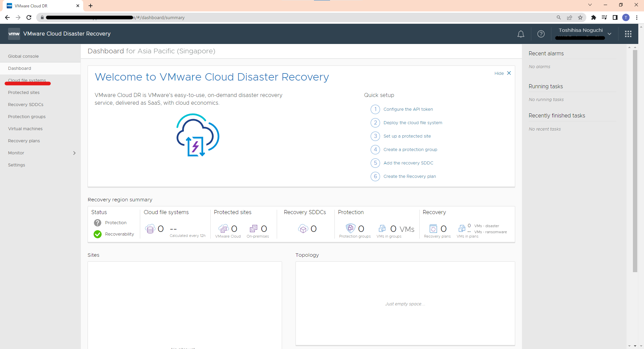Click Create a protection group link

click(410, 150)
